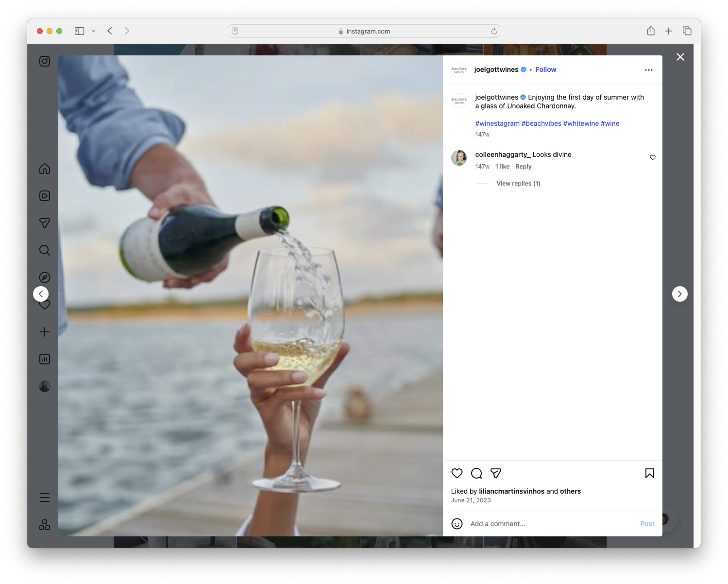728x584 pixels.
Task: Open Safari reader page icon
Action: pos(235,31)
